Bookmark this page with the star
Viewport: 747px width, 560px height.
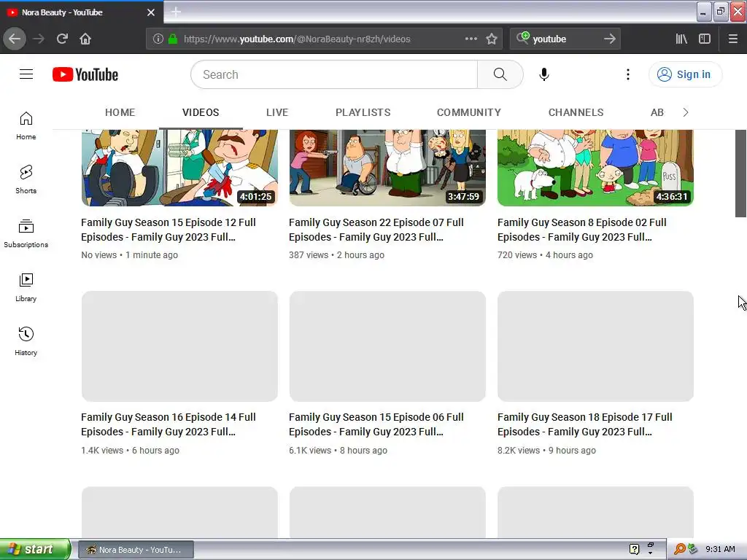point(492,39)
